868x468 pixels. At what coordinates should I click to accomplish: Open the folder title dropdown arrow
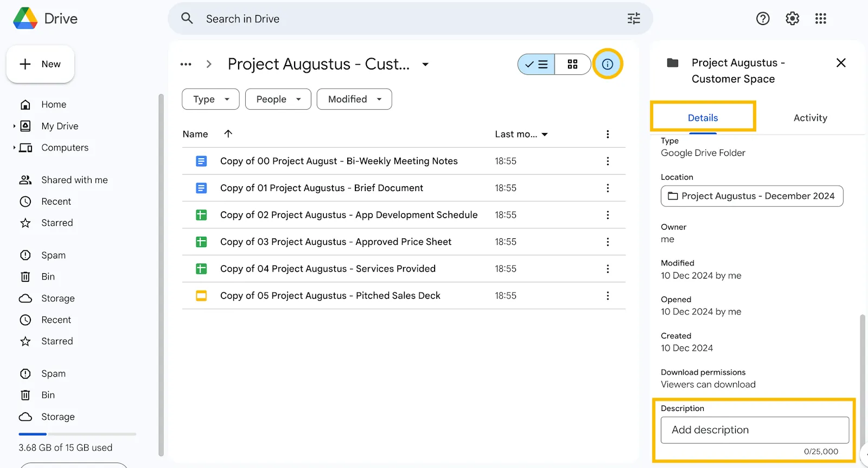pyautogui.click(x=425, y=64)
